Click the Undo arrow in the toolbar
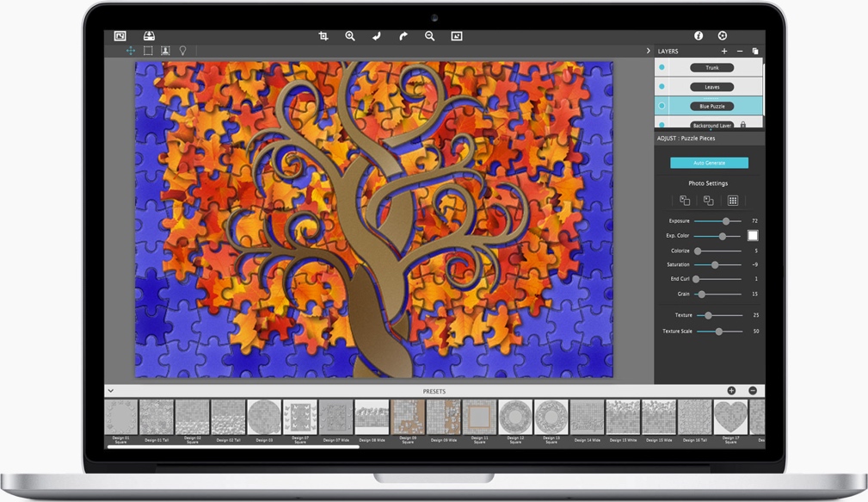This screenshot has width=868, height=502. pos(377,36)
